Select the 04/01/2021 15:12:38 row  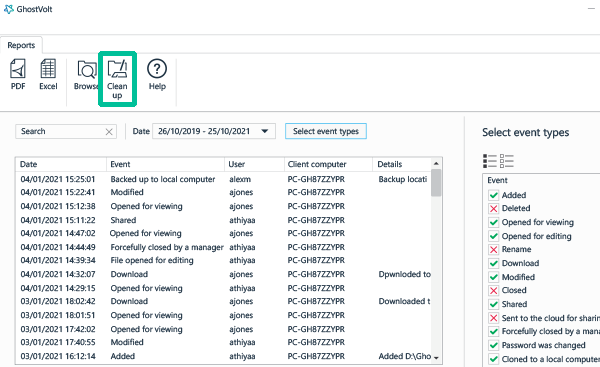click(223, 206)
